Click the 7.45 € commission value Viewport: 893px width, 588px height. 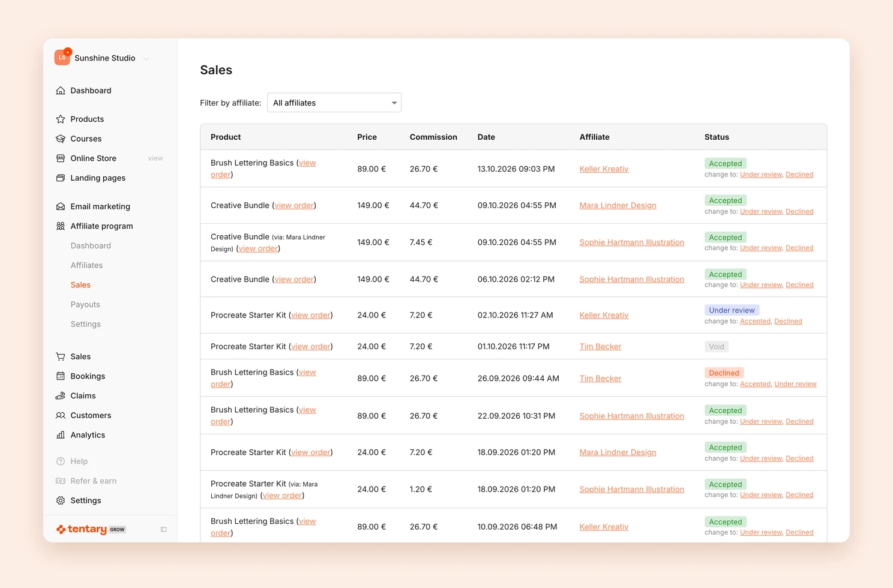pyautogui.click(x=421, y=242)
